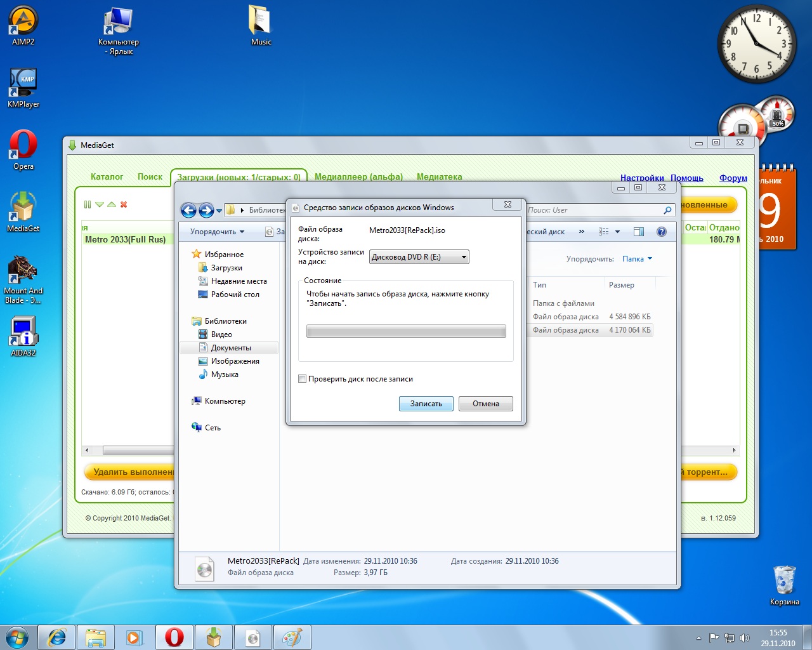Image resolution: width=812 pixels, height=650 pixels.
Task: Open Explorer recent pages dropdown arrow
Action: (219, 210)
